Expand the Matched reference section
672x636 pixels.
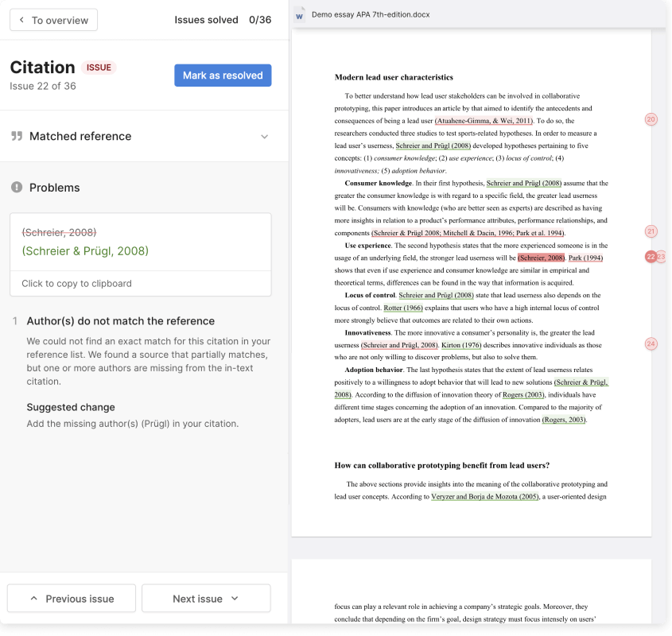coord(265,136)
